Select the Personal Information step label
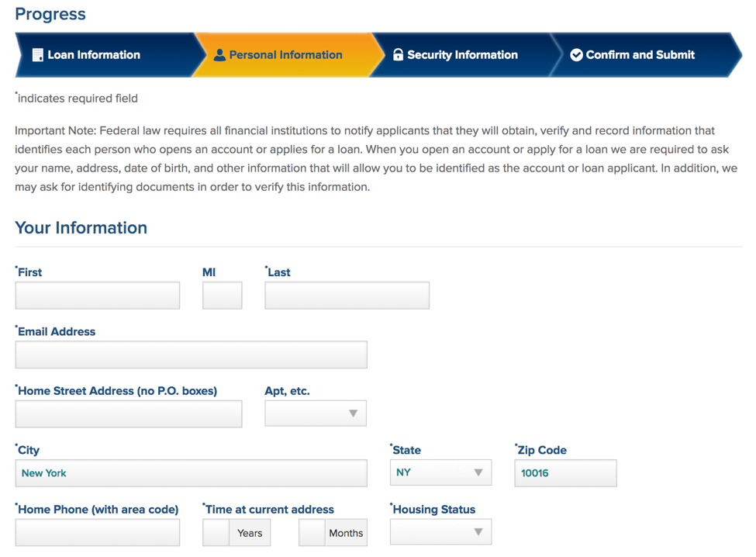 pos(286,55)
